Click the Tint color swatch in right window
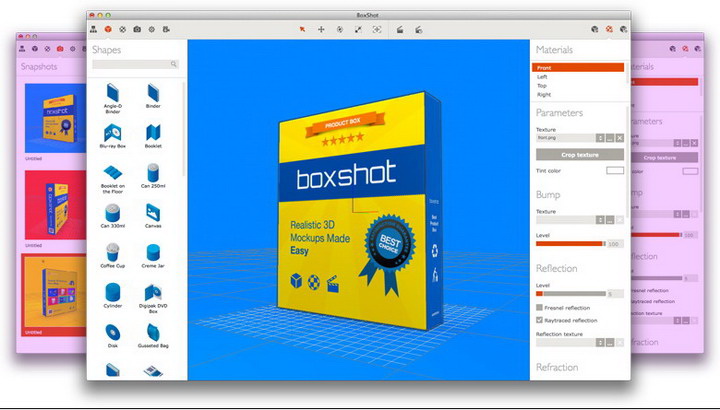 pyautogui.click(x=690, y=171)
